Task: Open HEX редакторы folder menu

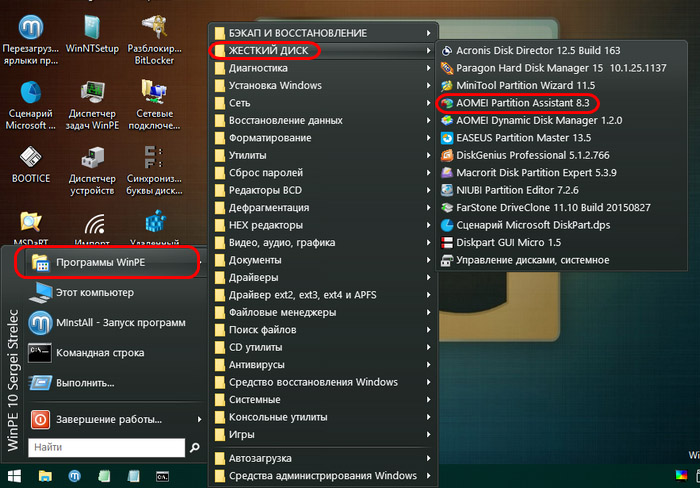Action: pos(323,225)
